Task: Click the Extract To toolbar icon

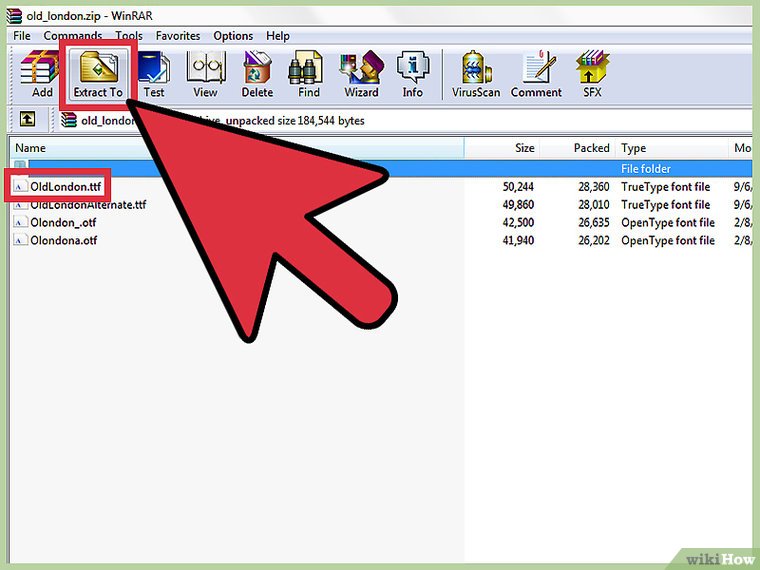Action: 97,73
